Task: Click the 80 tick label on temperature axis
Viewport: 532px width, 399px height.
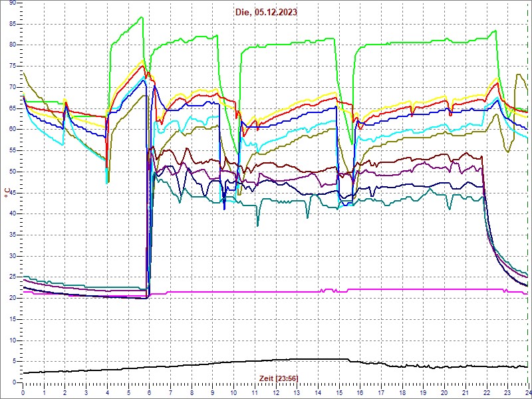Action: coord(12,45)
